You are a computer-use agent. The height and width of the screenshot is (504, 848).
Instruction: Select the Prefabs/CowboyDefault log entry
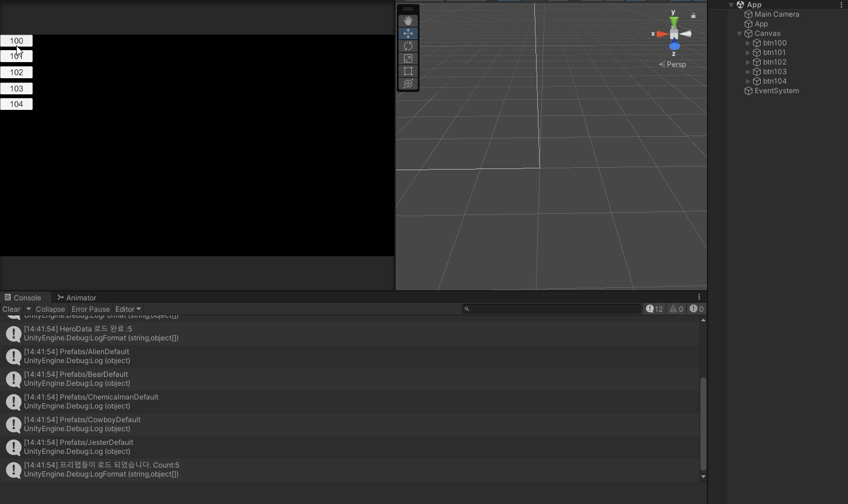click(350, 425)
